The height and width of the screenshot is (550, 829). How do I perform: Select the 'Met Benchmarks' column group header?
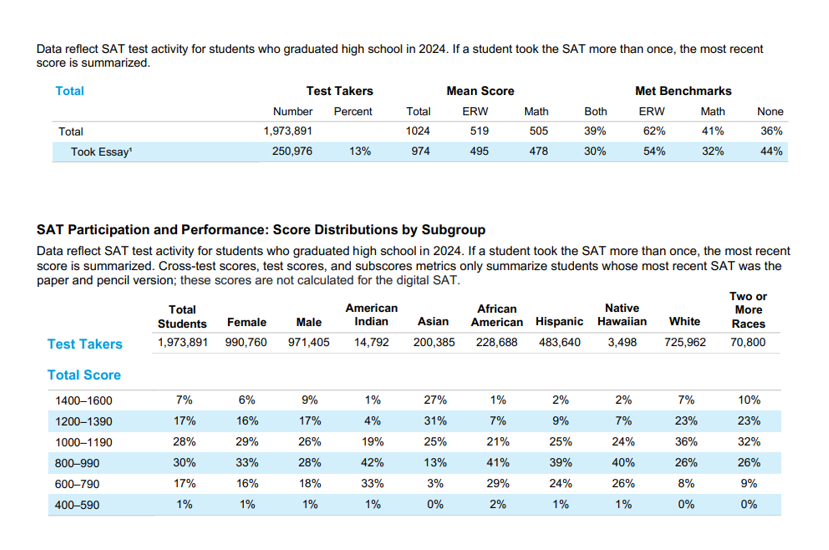[x=683, y=91]
